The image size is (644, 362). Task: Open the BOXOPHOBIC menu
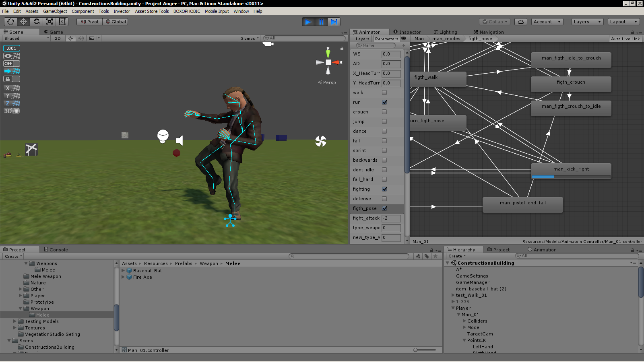coord(187,11)
